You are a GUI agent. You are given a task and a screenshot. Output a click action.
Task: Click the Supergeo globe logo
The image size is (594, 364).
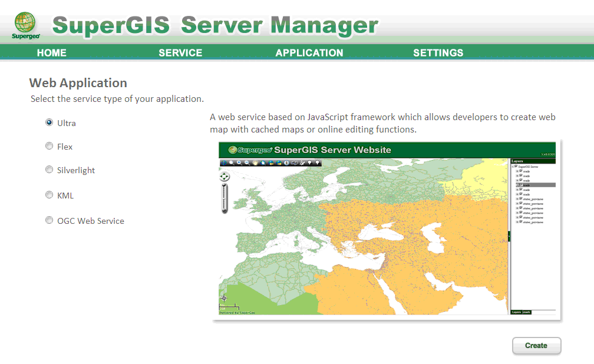coord(25,26)
